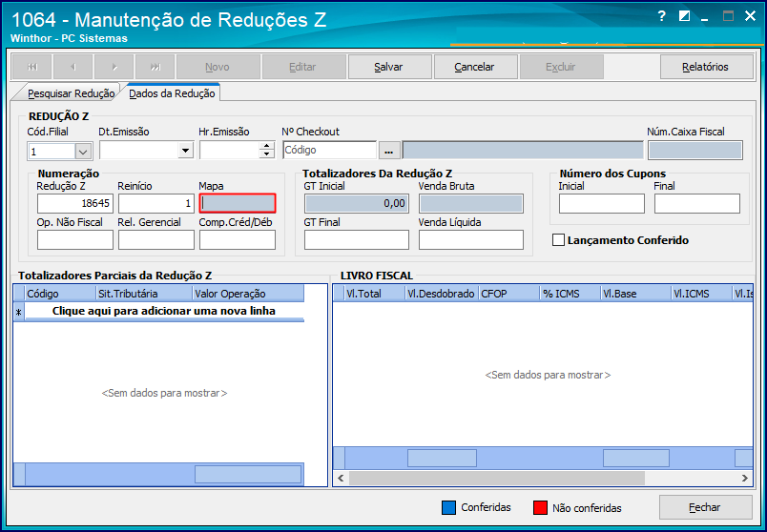
Task: Click Vl.Base footer total cell
Action: coord(636,459)
